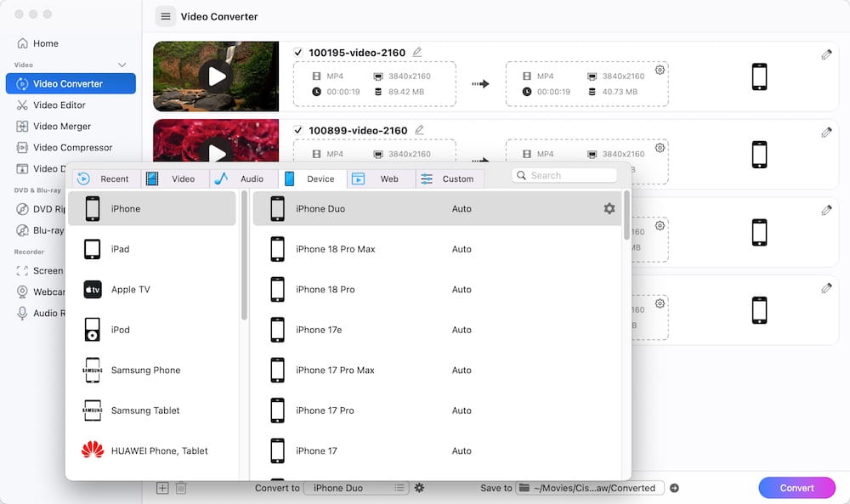Open the hamburger menu beside Video Converter title
This screenshot has width=850, height=504.
pyautogui.click(x=166, y=16)
